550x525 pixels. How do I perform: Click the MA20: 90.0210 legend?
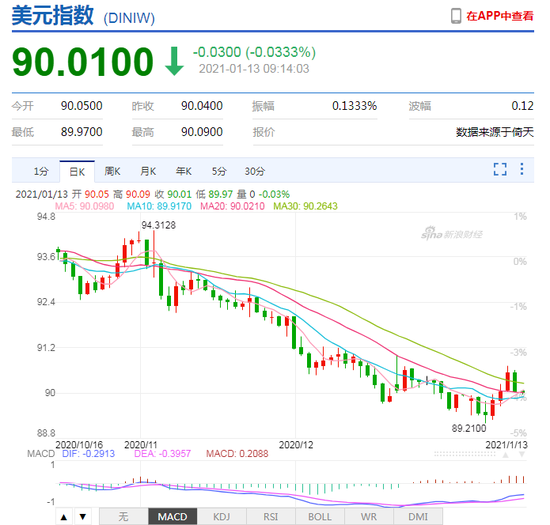[232, 206]
